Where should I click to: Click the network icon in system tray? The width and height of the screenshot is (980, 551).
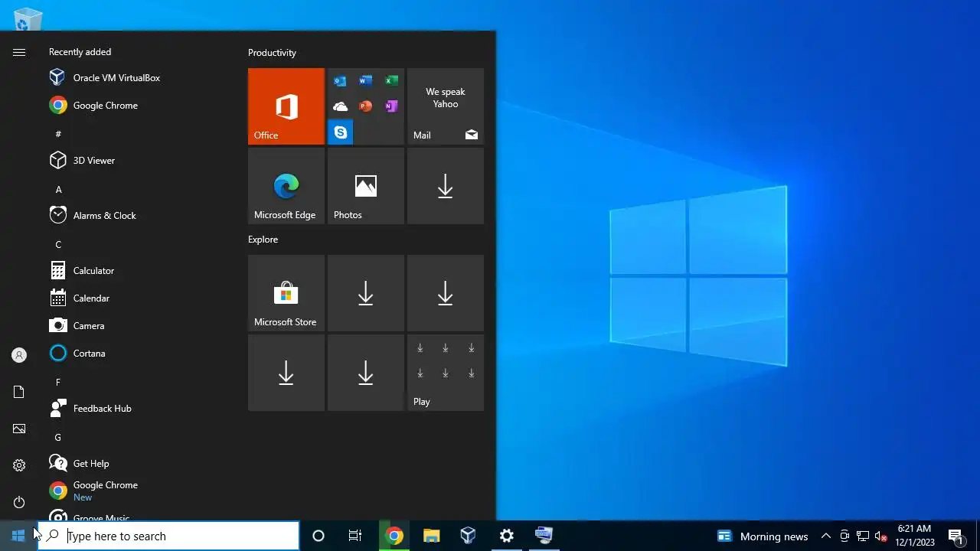tap(863, 536)
